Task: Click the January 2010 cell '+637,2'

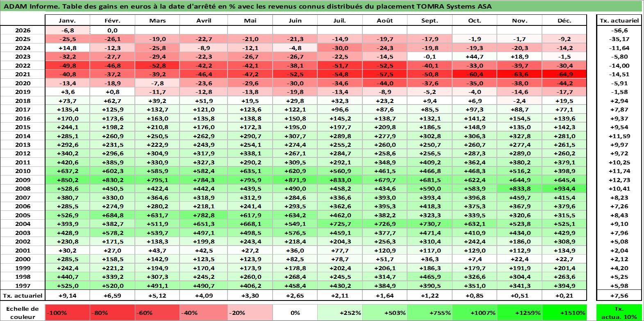Action: [67, 171]
